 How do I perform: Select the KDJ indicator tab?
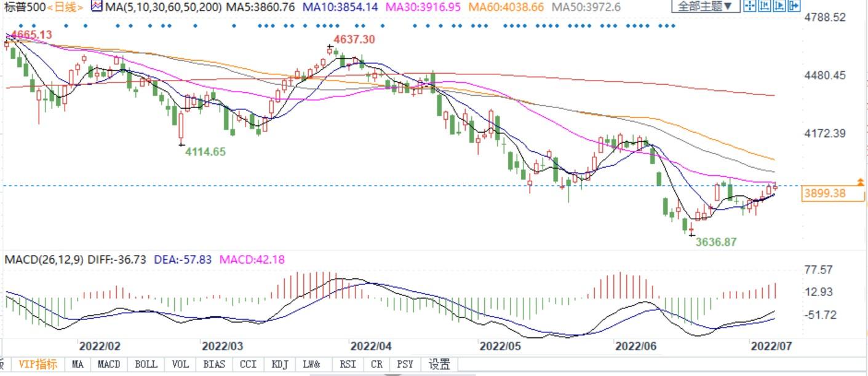click(x=280, y=364)
